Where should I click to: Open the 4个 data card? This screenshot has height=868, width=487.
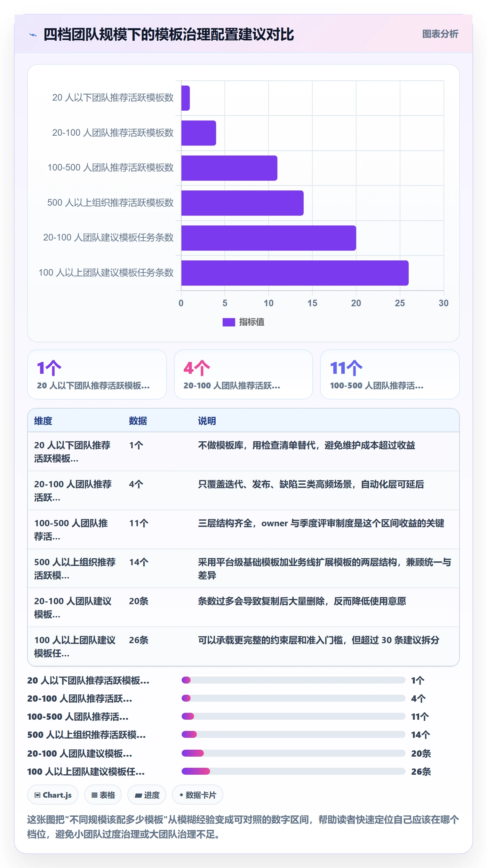coord(243,374)
